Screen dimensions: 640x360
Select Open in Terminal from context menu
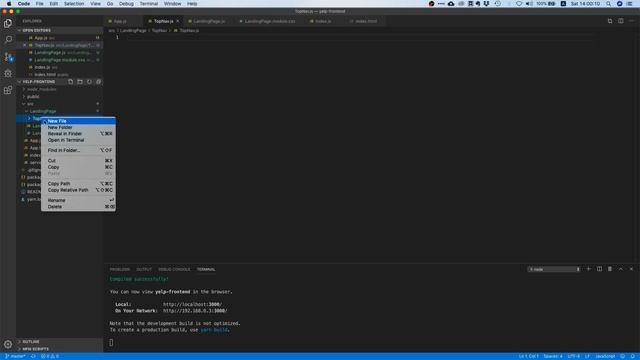[78, 140]
